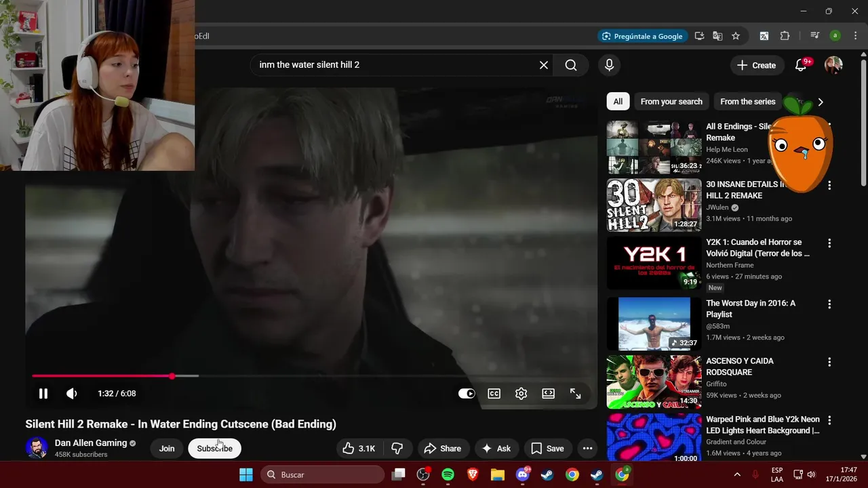This screenshot has width=868, height=488.
Task: Bookmark this page with the star
Action: [x=736, y=36]
